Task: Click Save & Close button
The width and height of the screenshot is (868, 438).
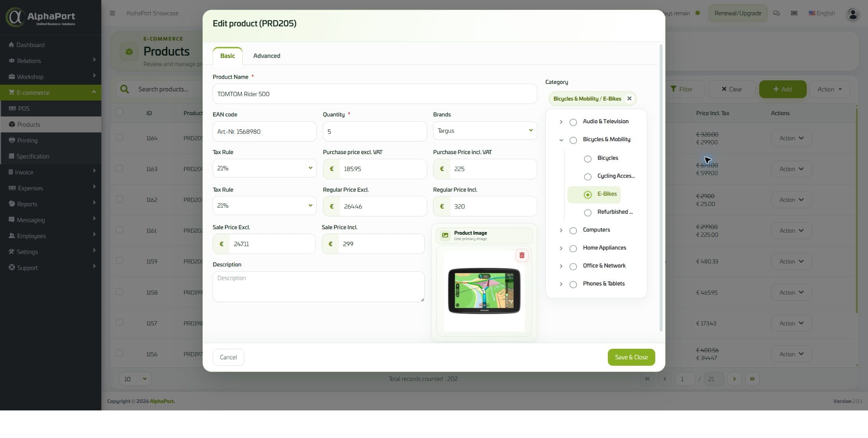Action: coord(631,357)
